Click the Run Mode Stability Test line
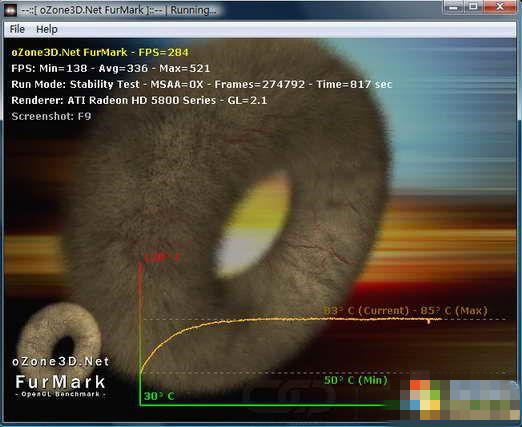522x427 pixels. 202,84
